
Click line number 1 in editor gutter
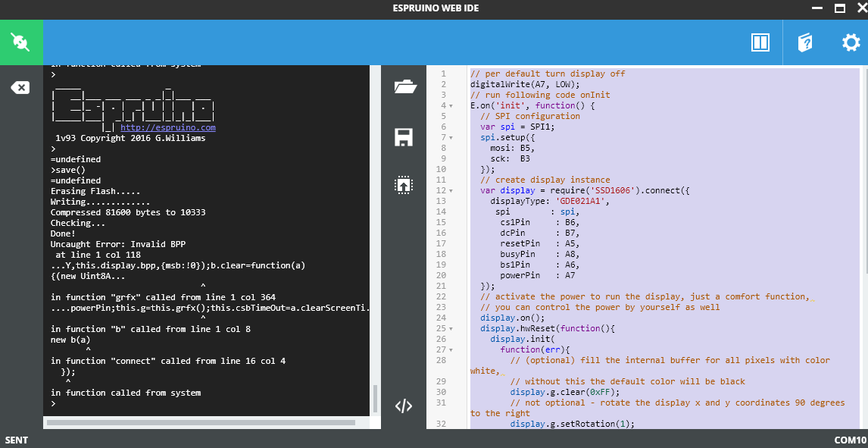[x=443, y=74]
